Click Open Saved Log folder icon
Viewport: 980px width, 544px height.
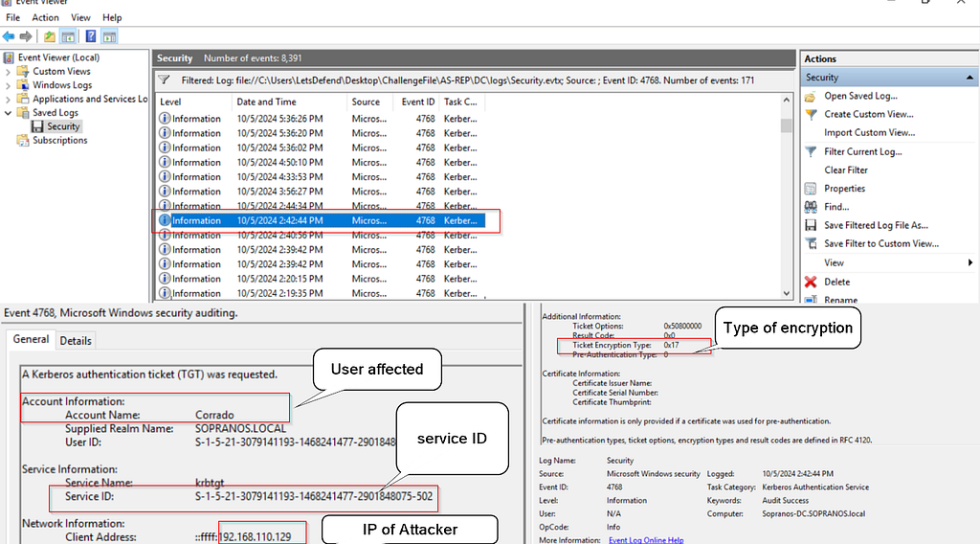click(810, 97)
